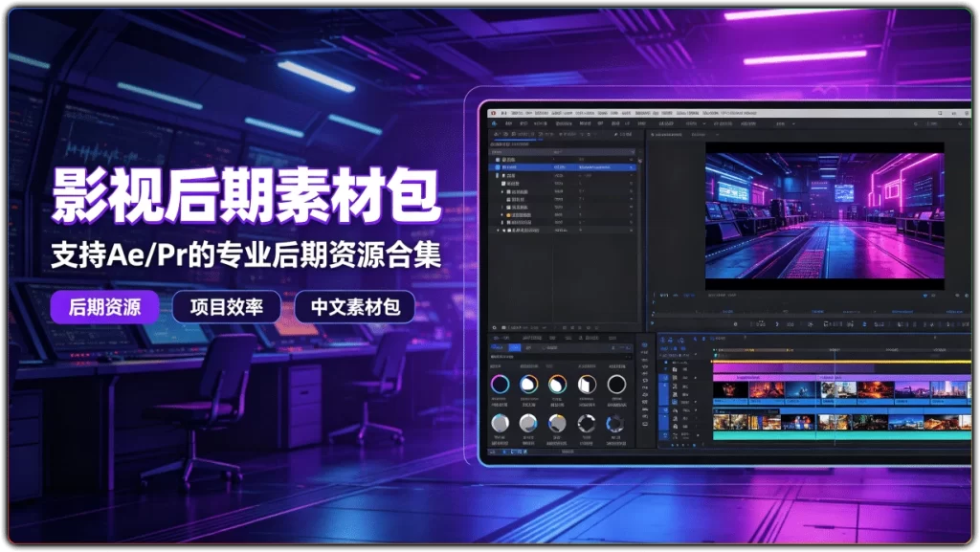This screenshot has width=980, height=552.
Task: Select the blue highlighted row in project list
Action: [x=565, y=167]
